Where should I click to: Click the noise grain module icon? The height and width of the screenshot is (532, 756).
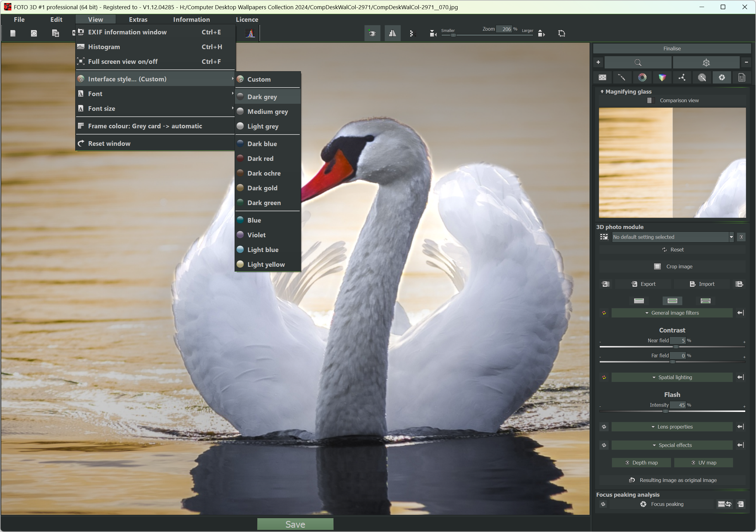click(x=602, y=78)
